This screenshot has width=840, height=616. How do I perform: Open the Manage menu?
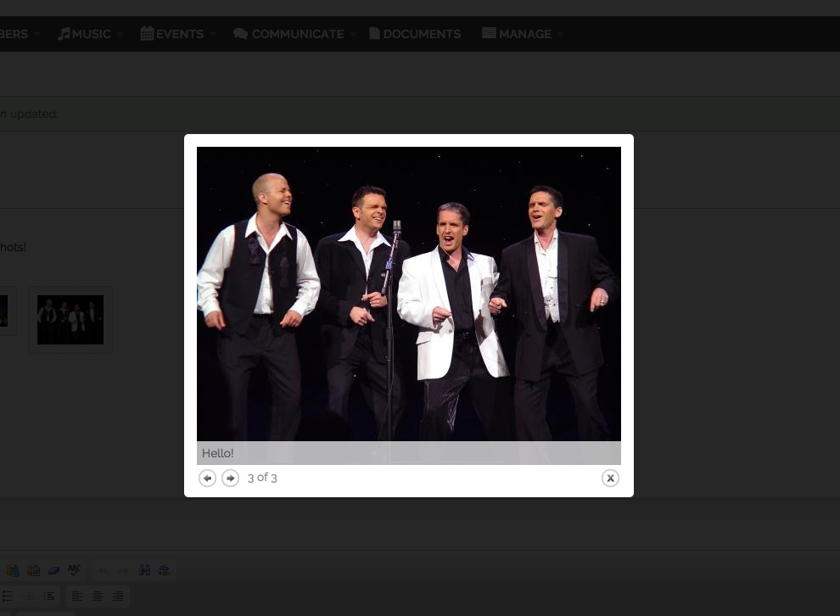click(517, 34)
